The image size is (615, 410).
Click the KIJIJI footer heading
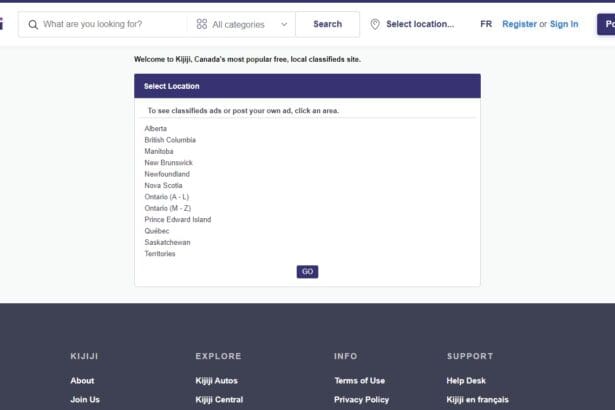tap(84, 356)
